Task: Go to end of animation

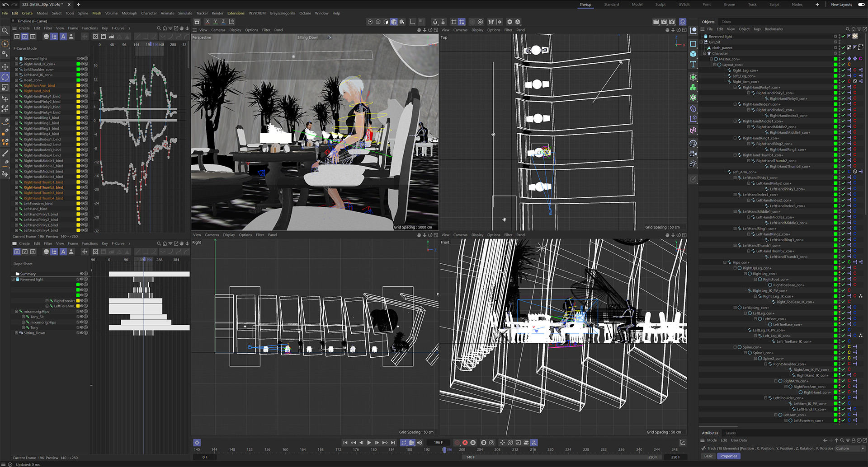Action: [393, 443]
